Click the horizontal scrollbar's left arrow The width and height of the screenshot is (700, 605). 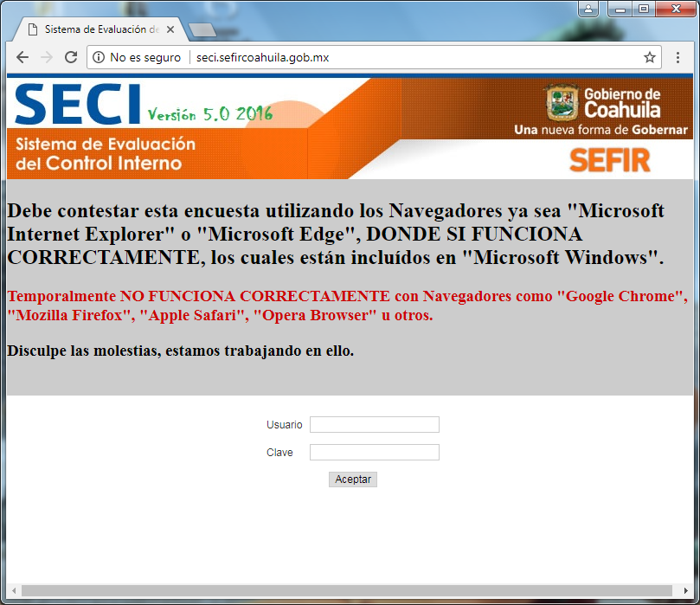pos(14,590)
